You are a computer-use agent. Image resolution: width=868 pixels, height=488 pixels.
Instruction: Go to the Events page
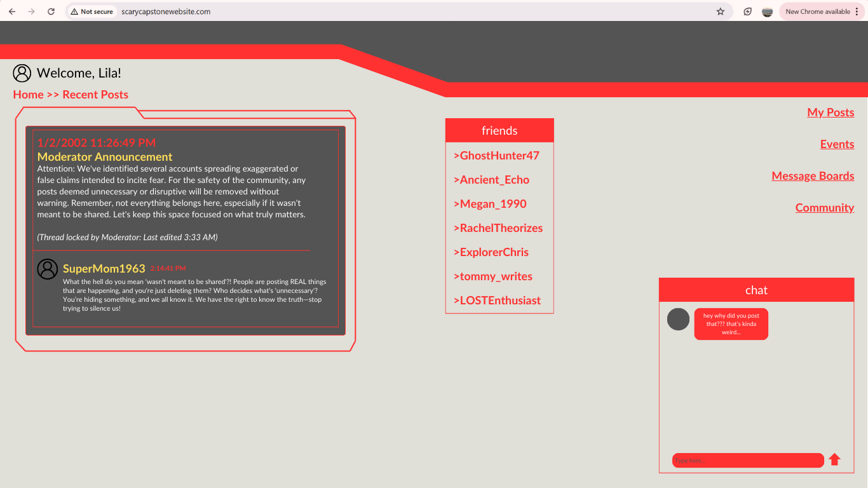coord(837,144)
